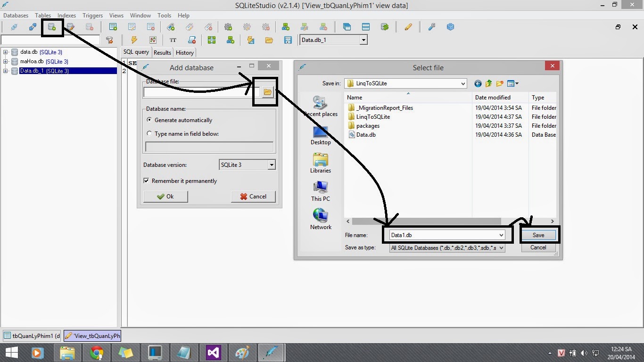Open Configuration with the wrench icon
This screenshot has width=644, height=362.
pyautogui.click(x=431, y=27)
